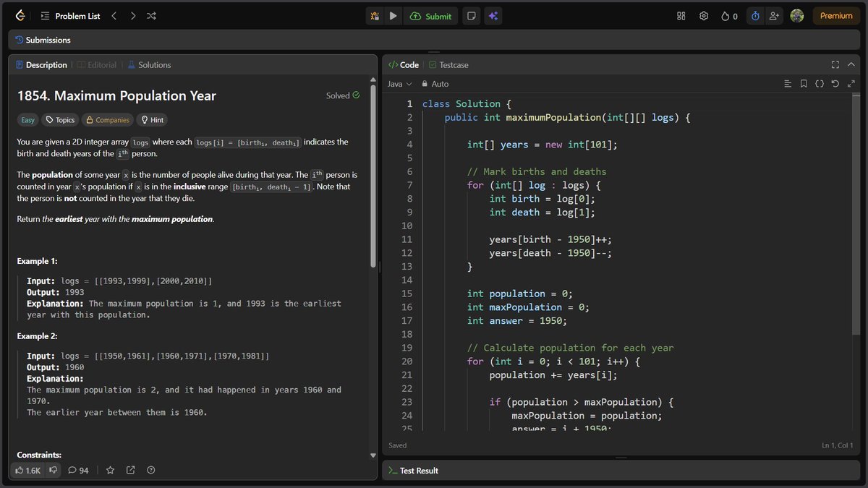Click the Example 1 heading
The image size is (868, 488).
(x=37, y=261)
